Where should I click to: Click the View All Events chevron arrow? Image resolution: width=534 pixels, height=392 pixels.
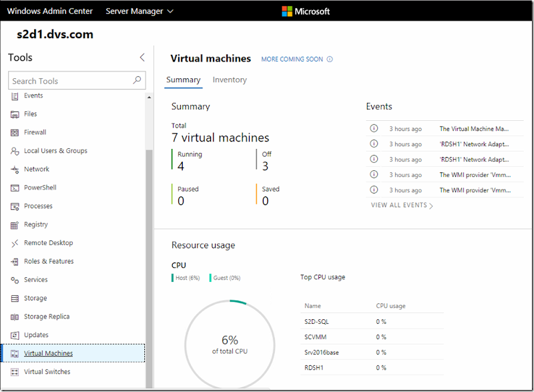coord(431,206)
